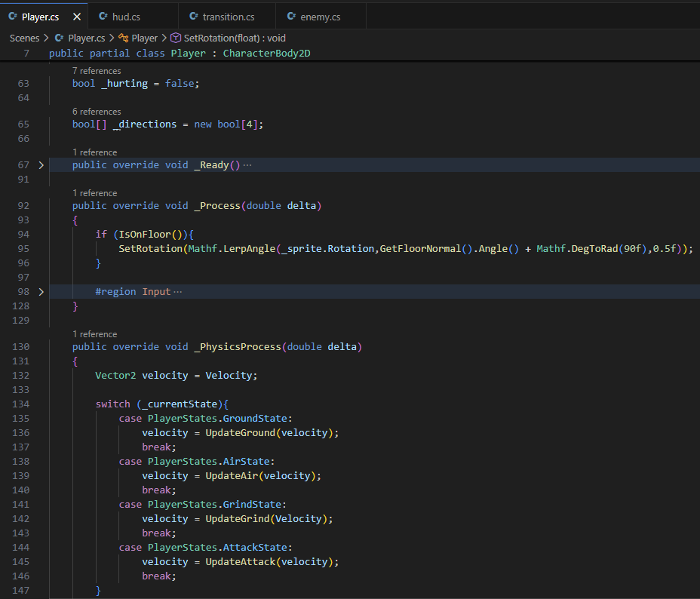Click GetFloorNormal() on line 95
This screenshot has height=599, width=700.
pos(426,249)
